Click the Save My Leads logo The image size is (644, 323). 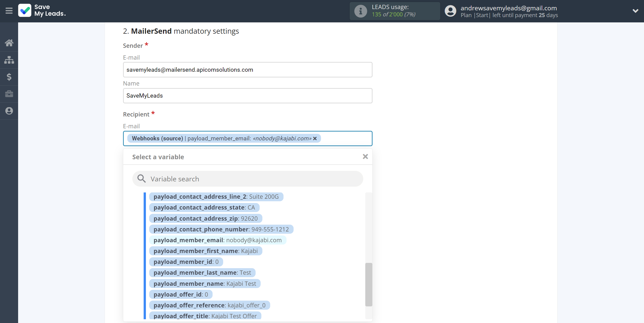pos(42,11)
